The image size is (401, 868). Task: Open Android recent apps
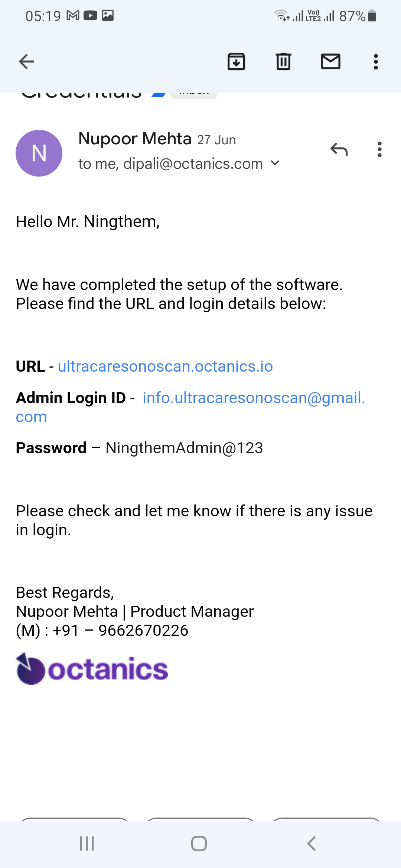(x=87, y=844)
